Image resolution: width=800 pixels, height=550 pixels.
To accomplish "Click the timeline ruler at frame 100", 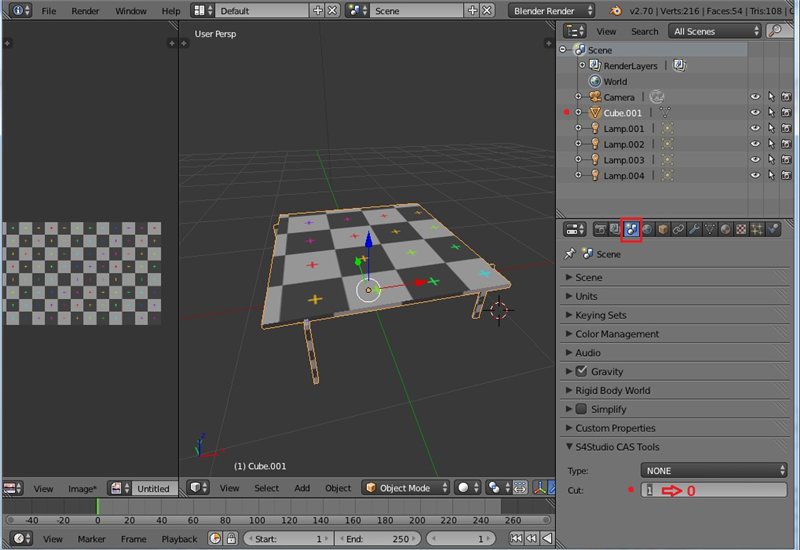I will (257, 520).
